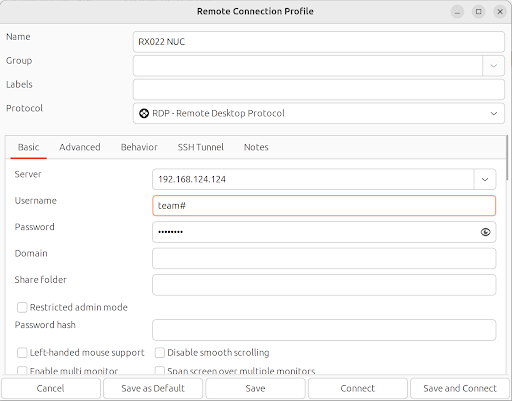Go to the Behavior tab
The height and width of the screenshot is (401, 512).
(139, 147)
